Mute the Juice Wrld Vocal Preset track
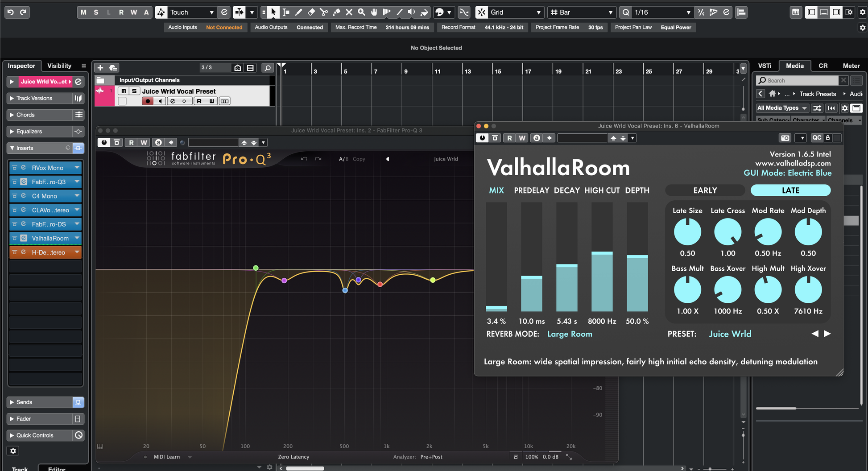 124,91
